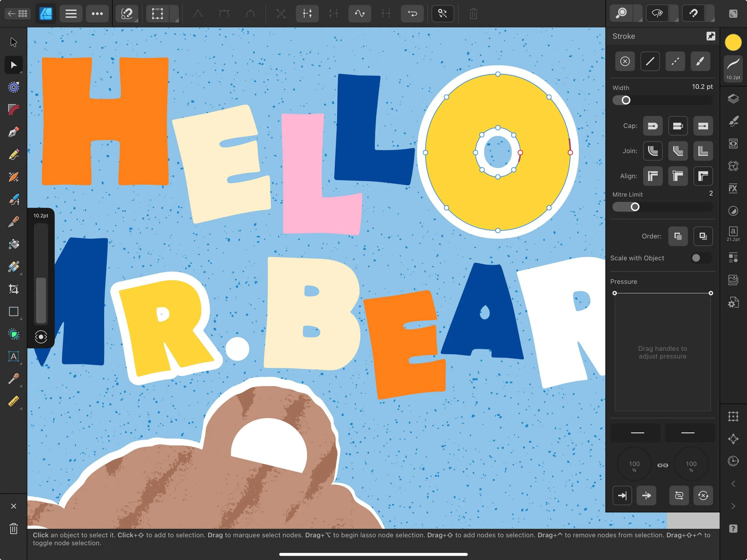Image resolution: width=747 pixels, height=560 pixels.
Task: Click the yellow fill color swatch
Action: (x=733, y=42)
